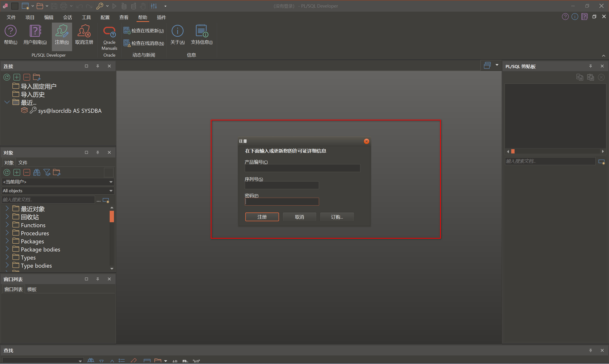Screen dimensions: 609x364
Task: Open the User Guide (用户指南) icon
Action: coord(35,31)
